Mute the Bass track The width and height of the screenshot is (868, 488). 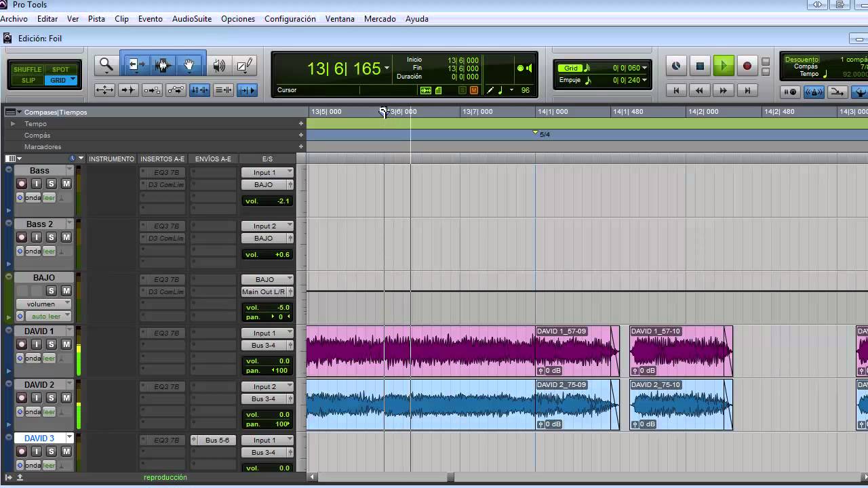pos(66,184)
